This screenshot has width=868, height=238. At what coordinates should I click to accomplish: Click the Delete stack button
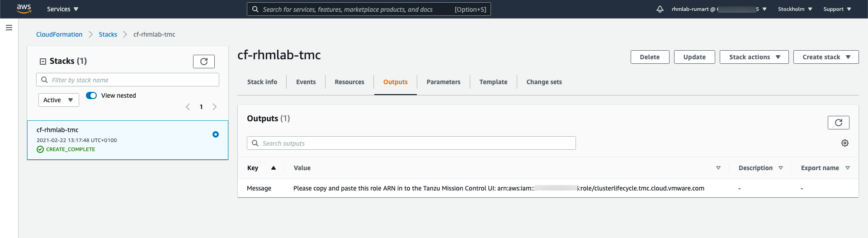click(x=650, y=57)
